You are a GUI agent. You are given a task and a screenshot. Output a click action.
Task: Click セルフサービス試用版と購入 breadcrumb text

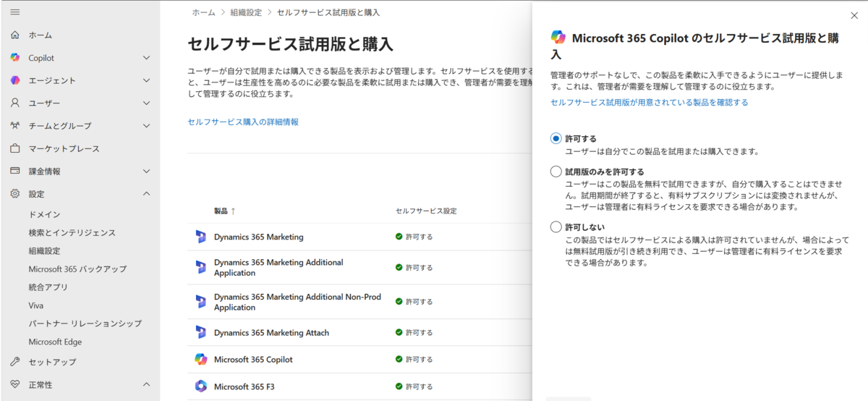(328, 12)
